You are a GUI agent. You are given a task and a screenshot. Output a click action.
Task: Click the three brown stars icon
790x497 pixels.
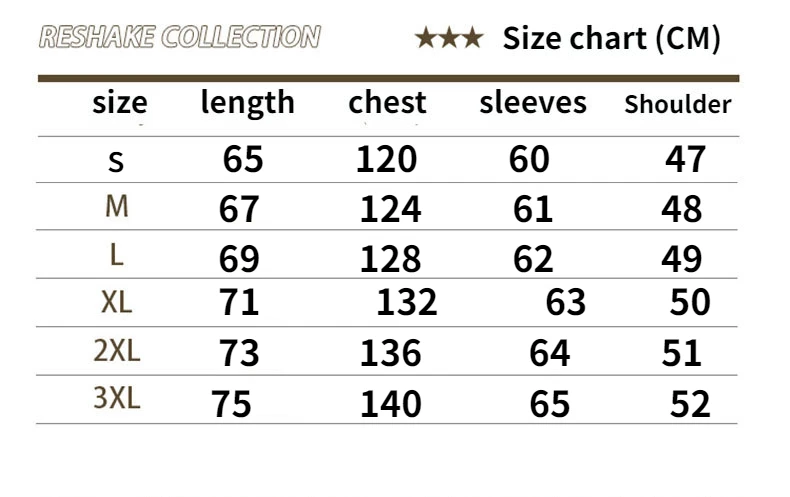tap(449, 38)
